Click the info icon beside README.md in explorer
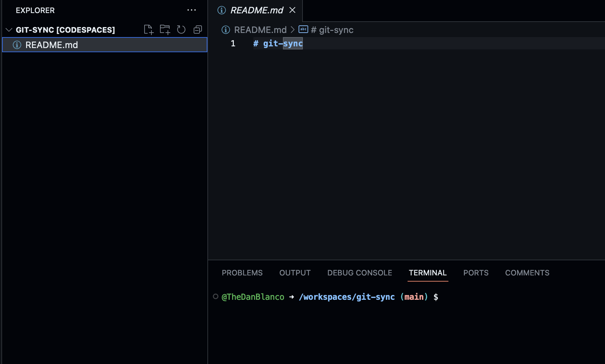Image resolution: width=605 pixels, height=364 pixels. pyautogui.click(x=16, y=45)
